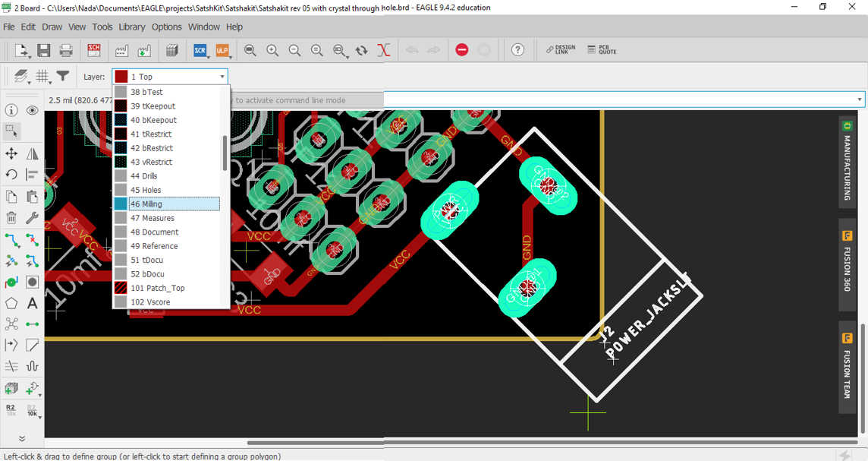Expand the command line history dropdown arrow
This screenshot has height=461, width=868.
[x=859, y=99]
